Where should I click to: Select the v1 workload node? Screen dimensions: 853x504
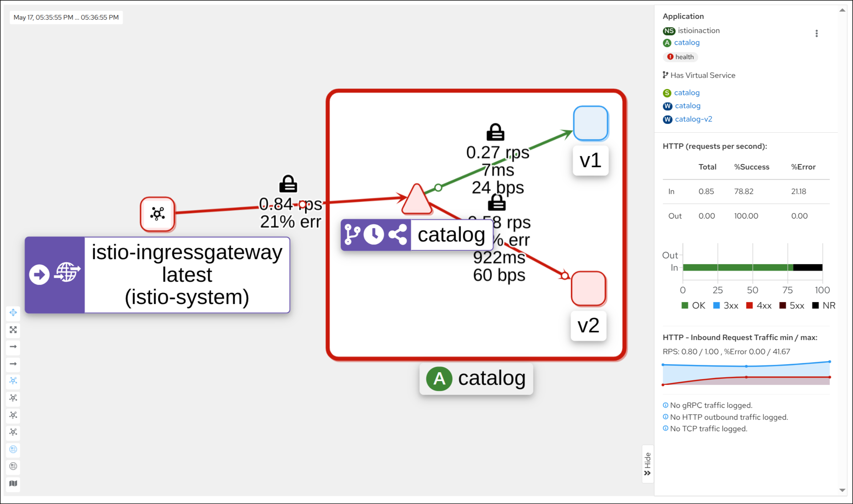click(591, 123)
